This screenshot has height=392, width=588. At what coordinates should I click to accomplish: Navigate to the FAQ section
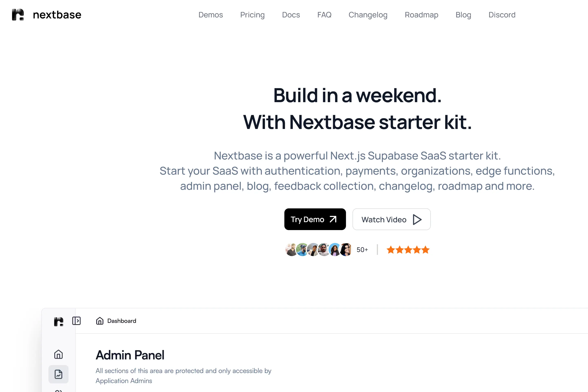324,15
